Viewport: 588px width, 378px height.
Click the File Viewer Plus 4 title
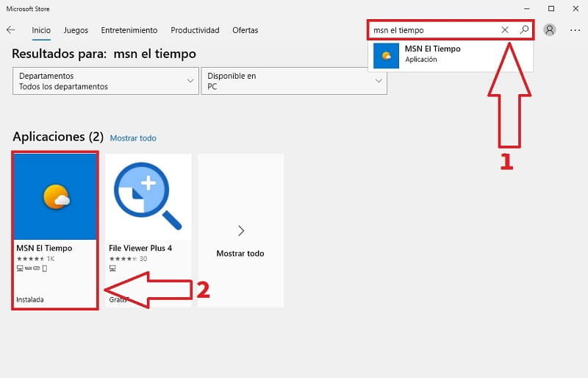click(x=140, y=248)
